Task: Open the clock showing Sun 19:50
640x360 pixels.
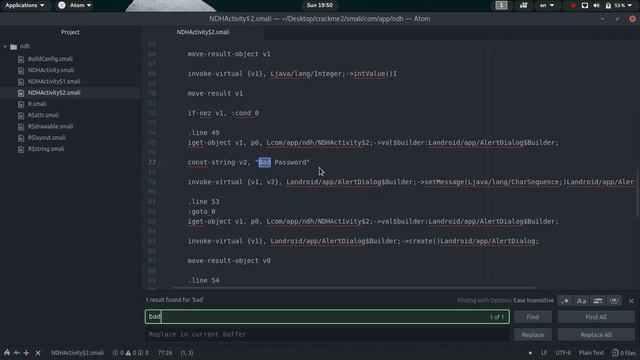Action: click(320, 5)
